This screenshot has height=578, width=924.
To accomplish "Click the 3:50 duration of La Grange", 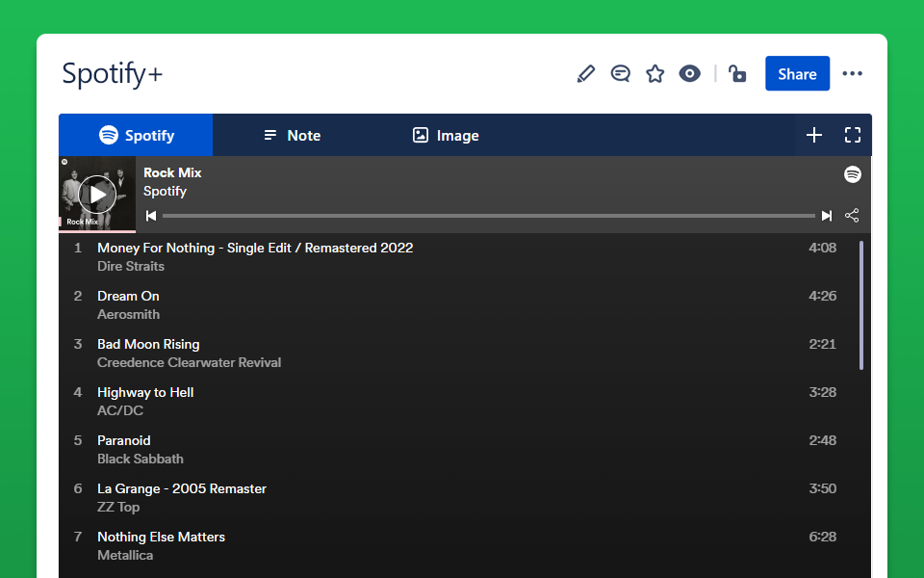I will [x=823, y=488].
